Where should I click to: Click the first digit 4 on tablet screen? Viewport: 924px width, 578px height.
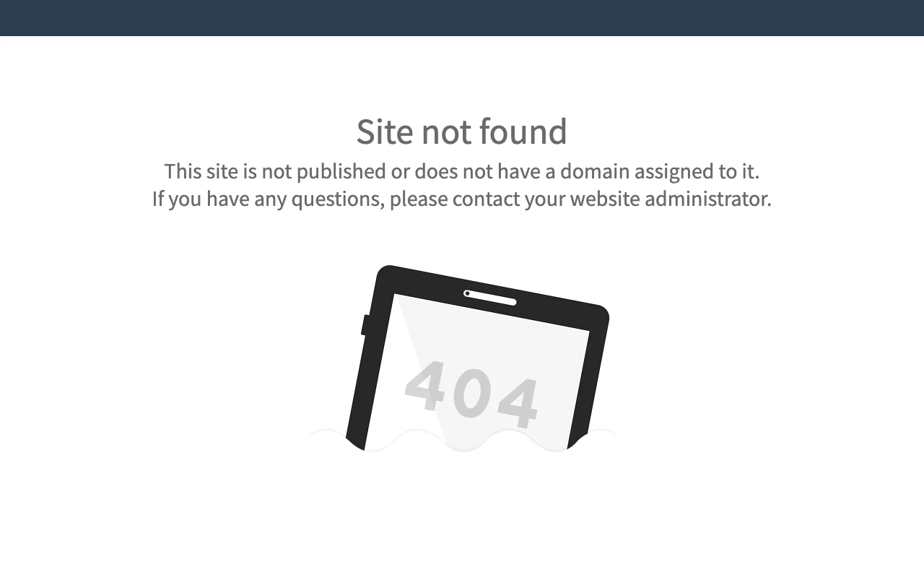[426, 385]
